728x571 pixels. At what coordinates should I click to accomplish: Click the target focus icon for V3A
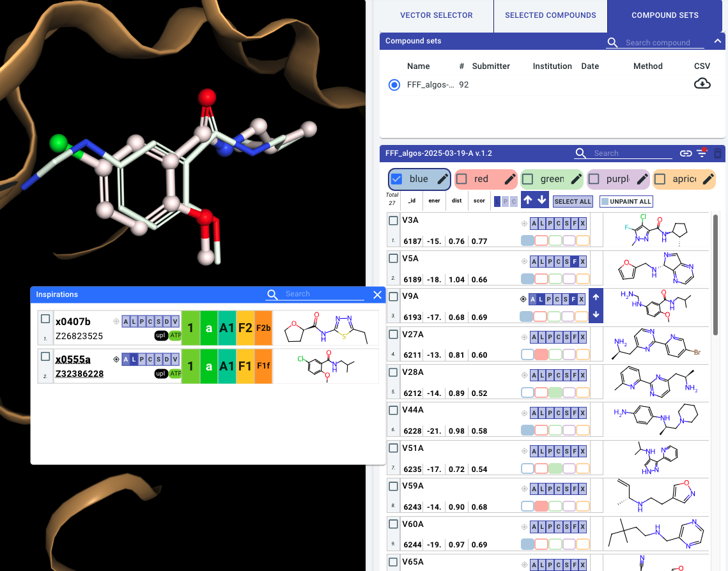tap(524, 224)
